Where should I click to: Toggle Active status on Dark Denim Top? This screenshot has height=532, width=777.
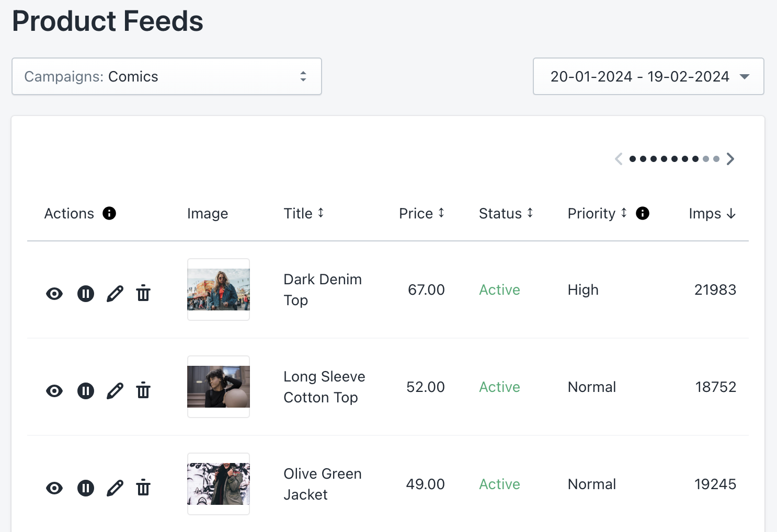(499, 290)
